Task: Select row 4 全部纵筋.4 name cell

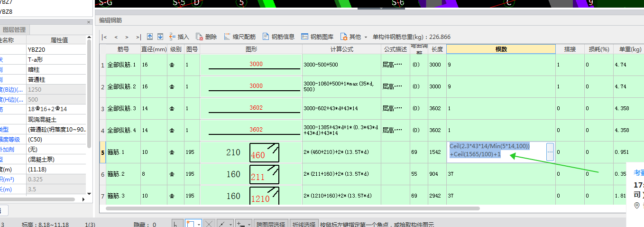Action: (123, 130)
